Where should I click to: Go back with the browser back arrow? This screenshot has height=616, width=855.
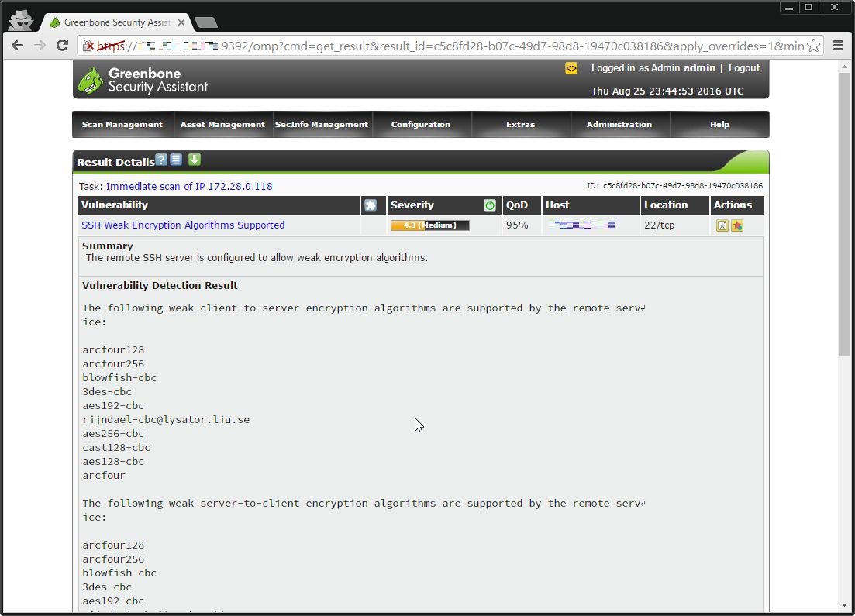[x=18, y=45]
